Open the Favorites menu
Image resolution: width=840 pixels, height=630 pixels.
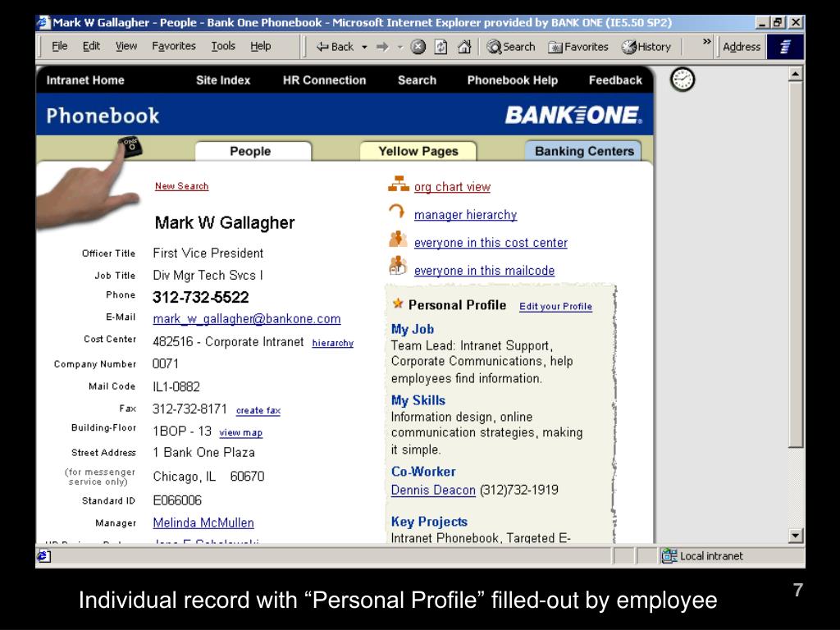tap(174, 46)
